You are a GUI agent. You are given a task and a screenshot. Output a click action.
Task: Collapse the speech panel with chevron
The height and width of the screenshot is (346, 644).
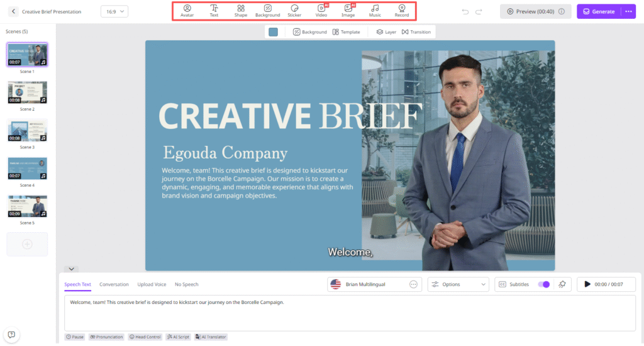(x=72, y=269)
